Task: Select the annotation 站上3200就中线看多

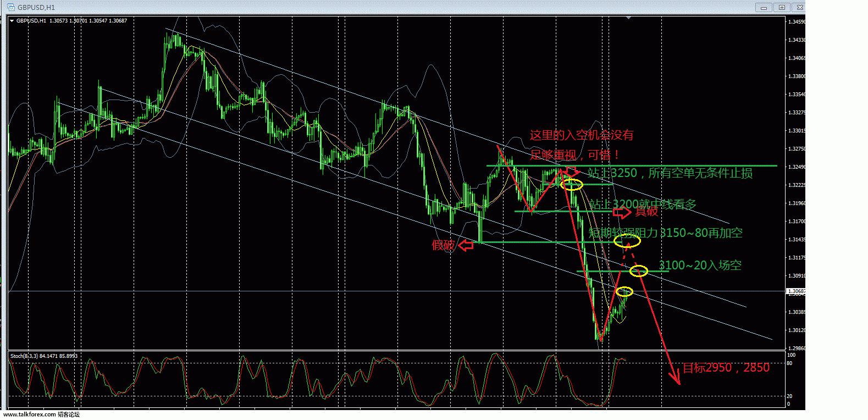Action: pyautogui.click(x=643, y=205)
